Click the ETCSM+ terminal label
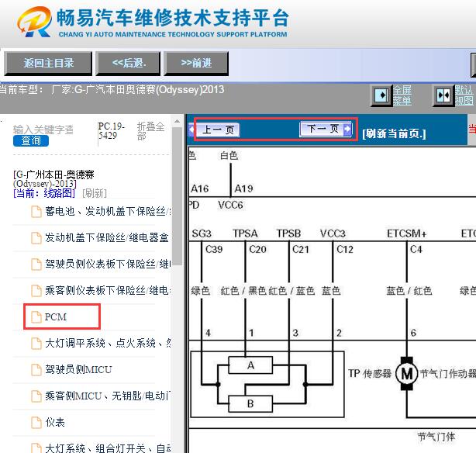Screen dimensions: 476x453 coord(406,233)
